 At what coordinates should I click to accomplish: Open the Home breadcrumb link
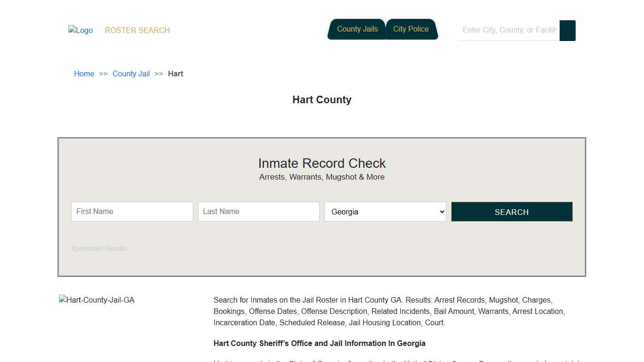point(84,74)
